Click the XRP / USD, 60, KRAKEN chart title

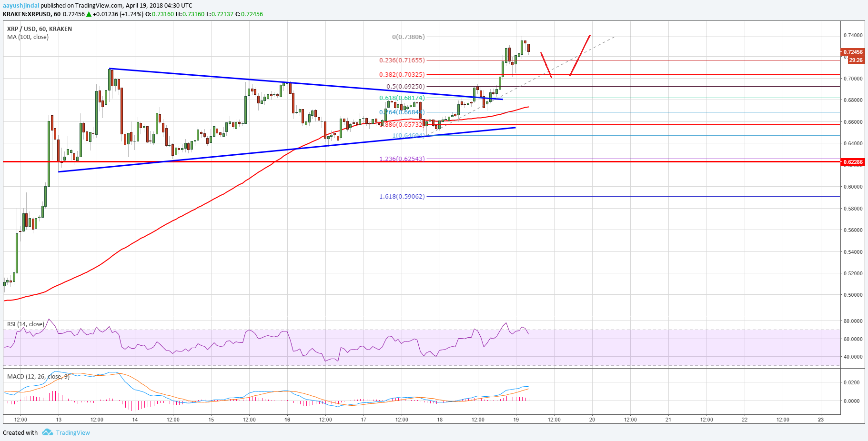(x=40, y=29)
